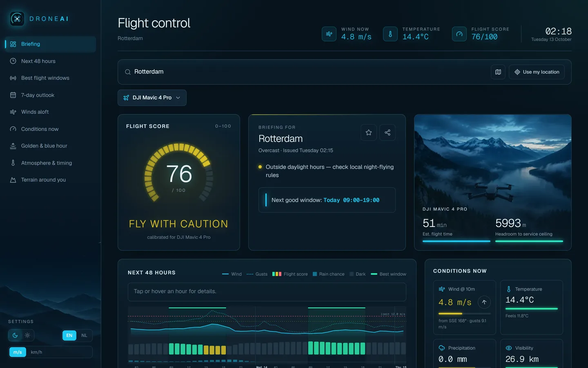Image resolution: width=588 pixels, height=368 pixels.
Task: Open Terrain around you
Action: coord(50,180)
